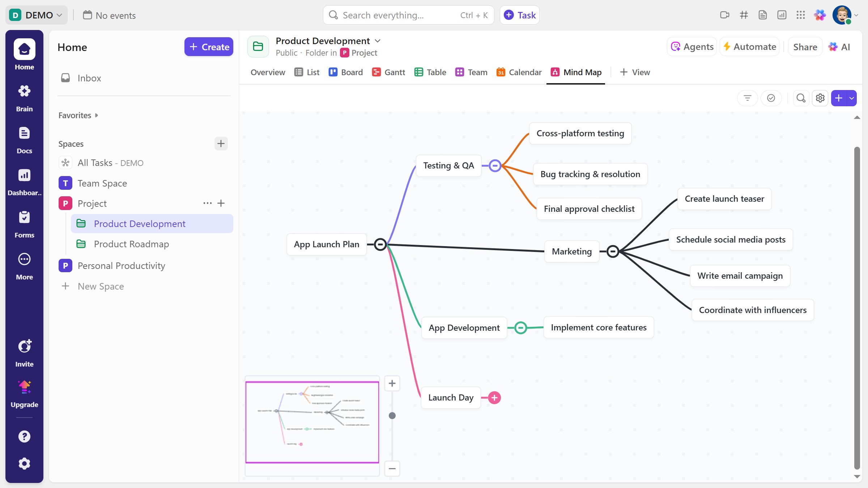This screenshot has width=868, height=488.
Task: Click the zoom slider handle
Action: pyautogui.click(x=392, y=416)
